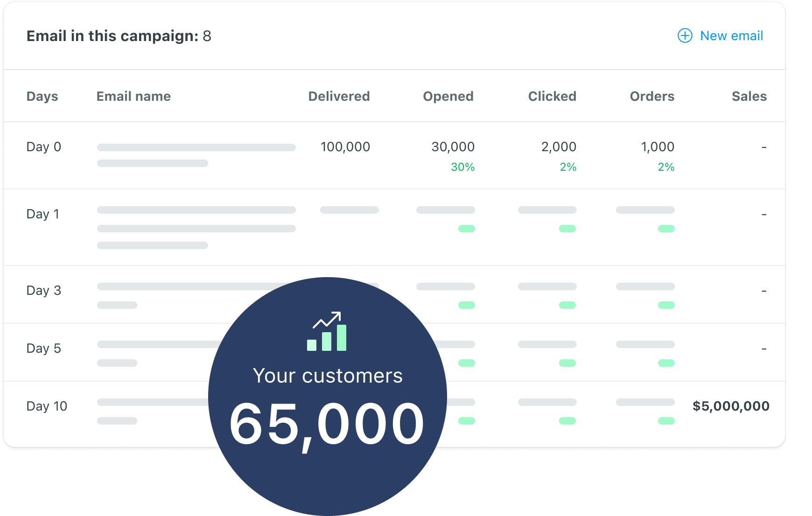Screen dimensions: 812x516
Task: Click the Clicked column header
Action: tap(552, 97)
